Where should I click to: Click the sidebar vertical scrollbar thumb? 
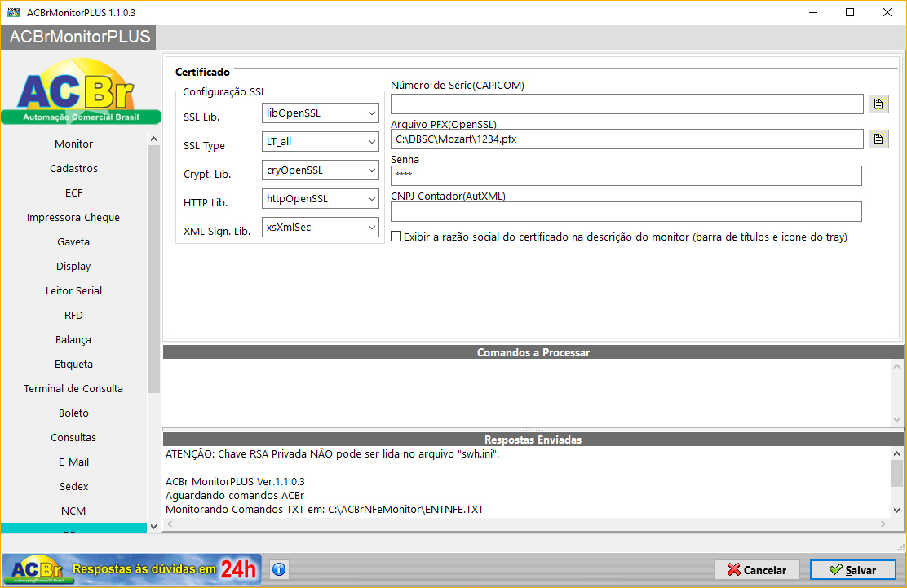[x=153, y=269]
